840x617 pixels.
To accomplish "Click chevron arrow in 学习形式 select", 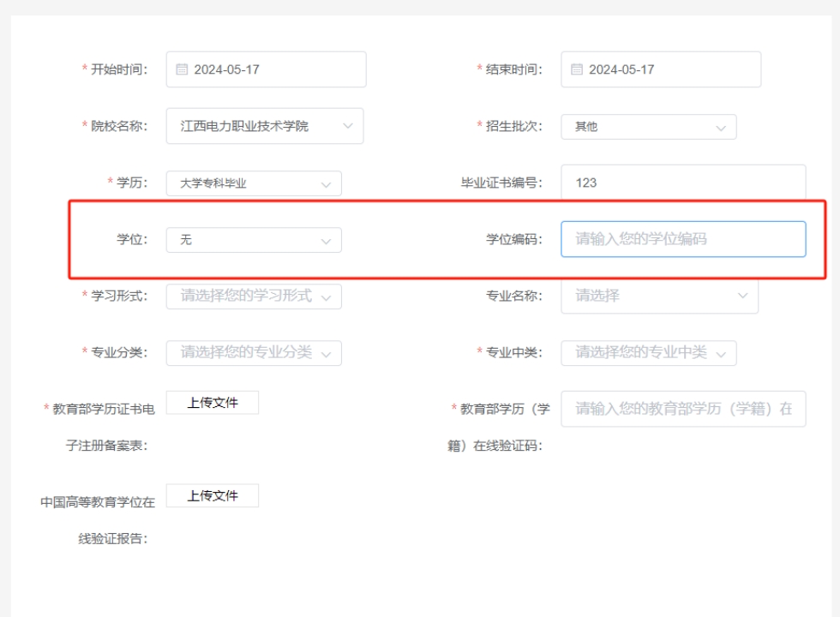I will tap(326, 298).
